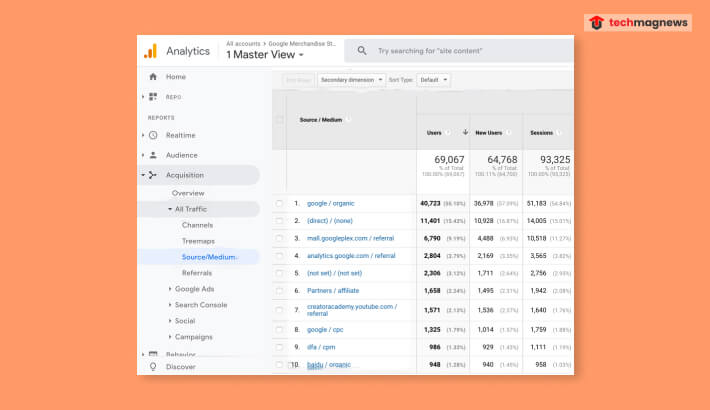Open the (direct) / (none) link
The image size is (710, 410).
click(330, 221)
